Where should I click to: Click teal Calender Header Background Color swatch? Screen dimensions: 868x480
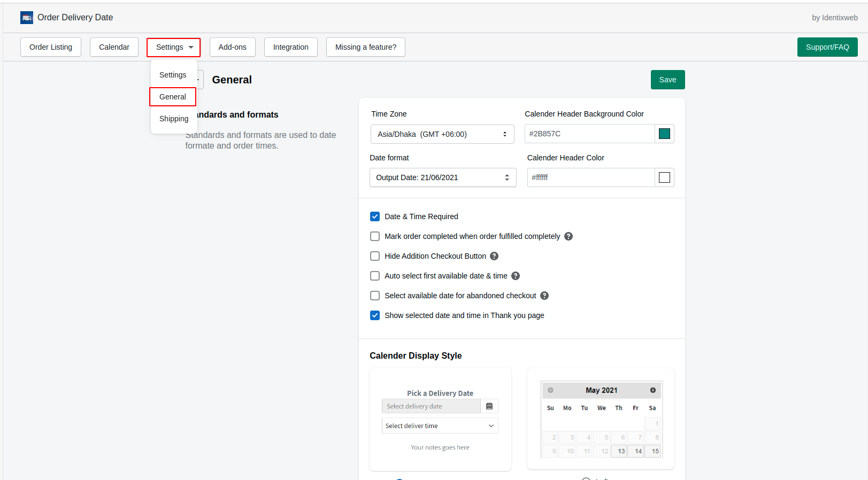[x=665, y=134]
